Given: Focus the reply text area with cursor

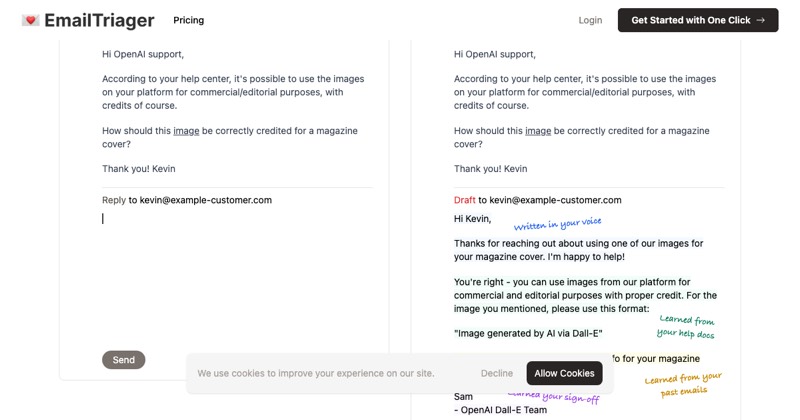Looking at the screenshot, I should coord(237,276).
